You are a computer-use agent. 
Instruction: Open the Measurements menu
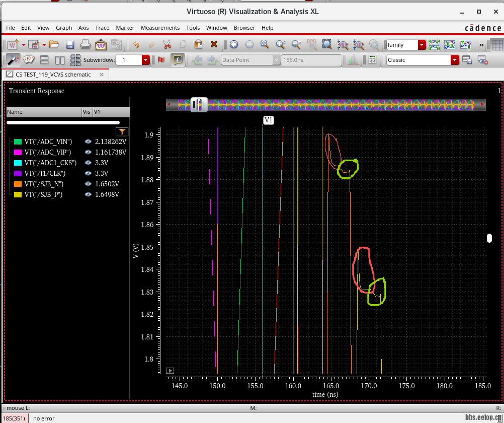click(x=160, y=28)
